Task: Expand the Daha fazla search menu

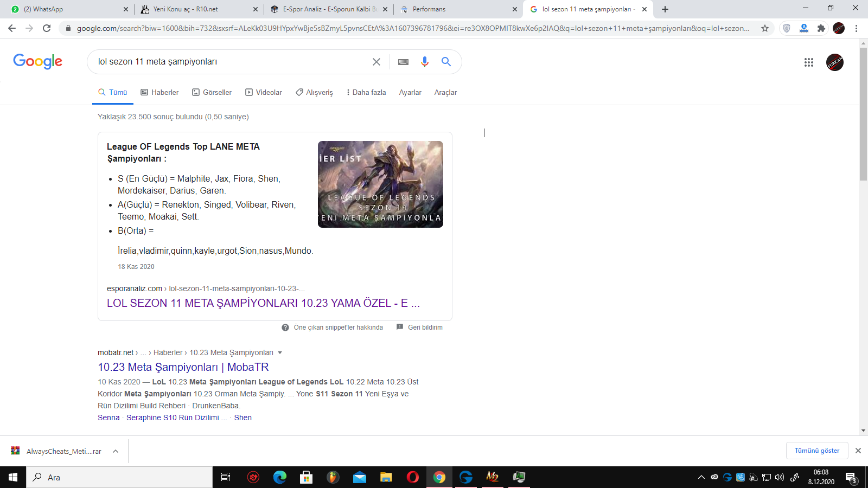Action: click(367, 93)
